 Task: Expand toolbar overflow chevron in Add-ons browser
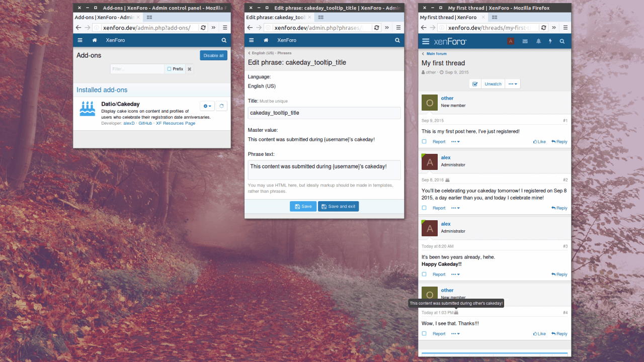pyautogui.click(x=213, y=28)
